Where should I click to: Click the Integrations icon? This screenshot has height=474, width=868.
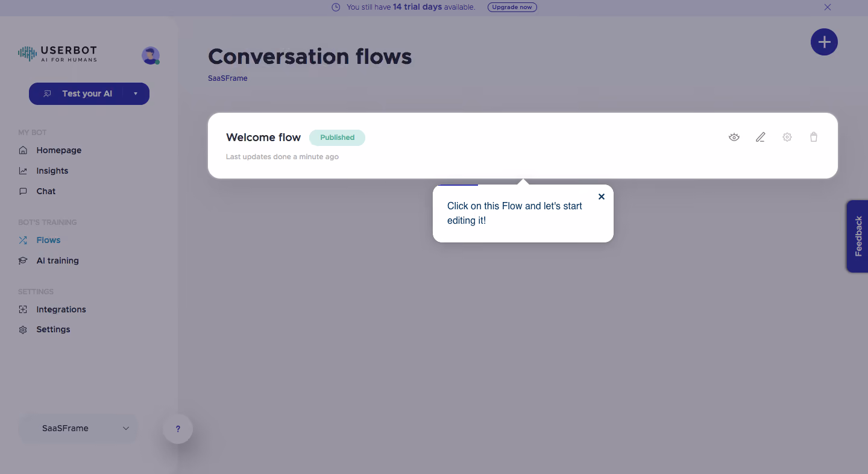23,309
